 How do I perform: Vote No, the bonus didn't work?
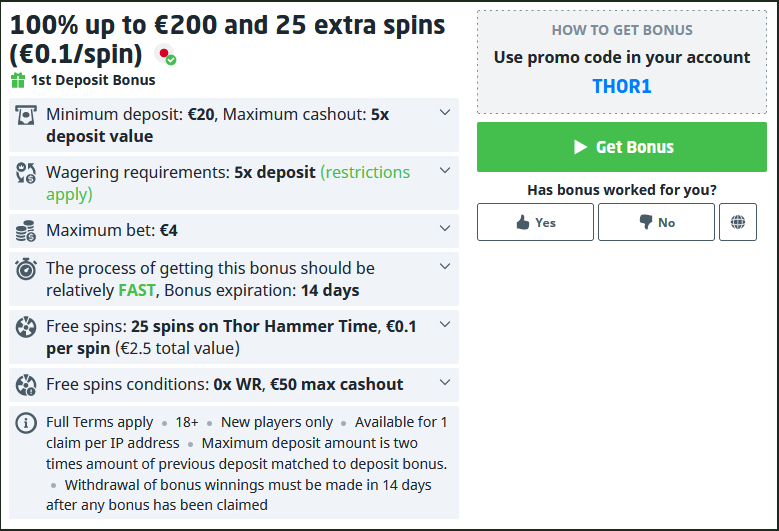point(656,222)
